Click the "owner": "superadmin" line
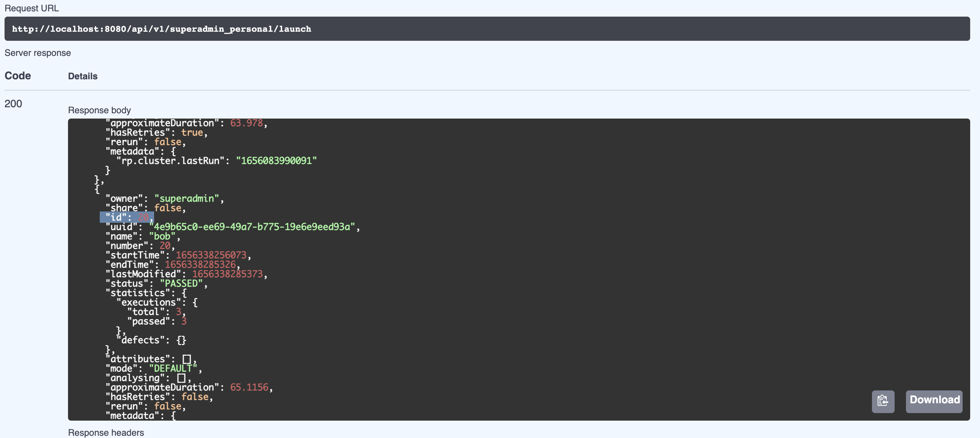 [164, 199]
